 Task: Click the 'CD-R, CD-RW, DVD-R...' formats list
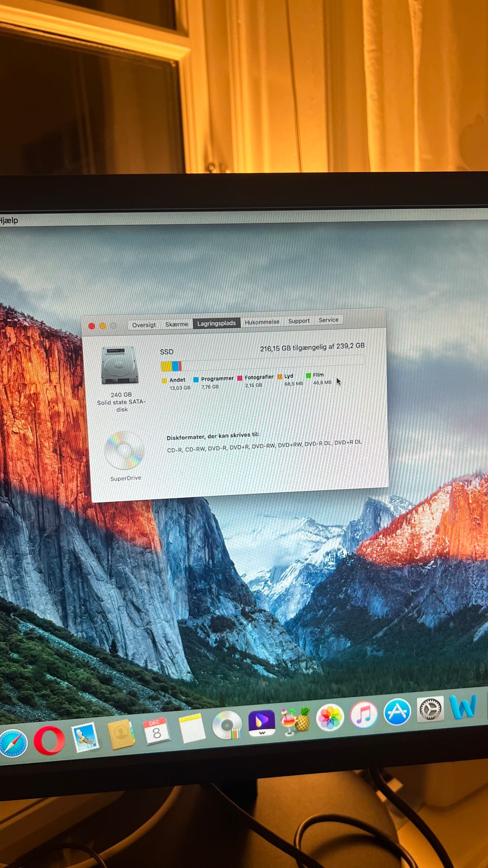264,446
